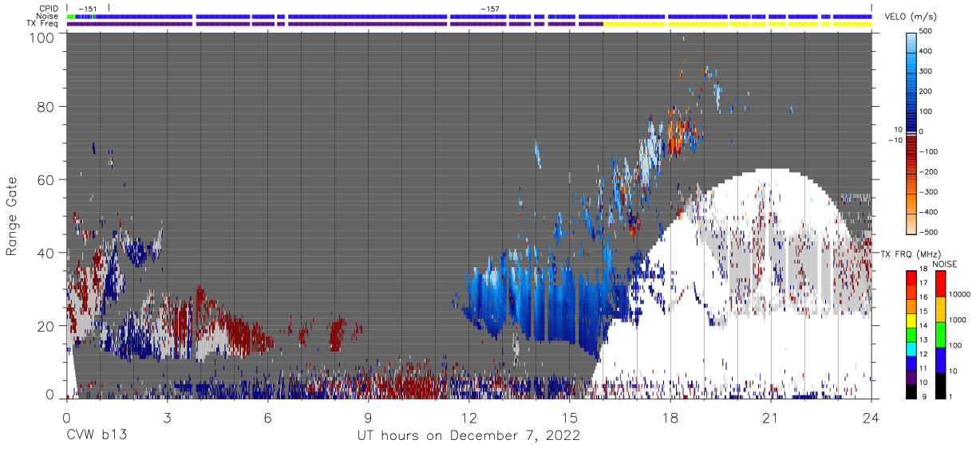This screenshot has height=452, width=980.
Task: Click the 'CVW b13' radar beam label
Action: coord(96,436)
